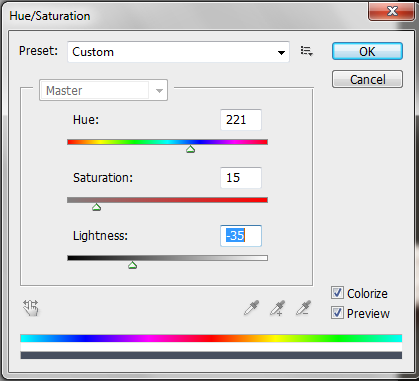Click the OK button

[367, 51]
